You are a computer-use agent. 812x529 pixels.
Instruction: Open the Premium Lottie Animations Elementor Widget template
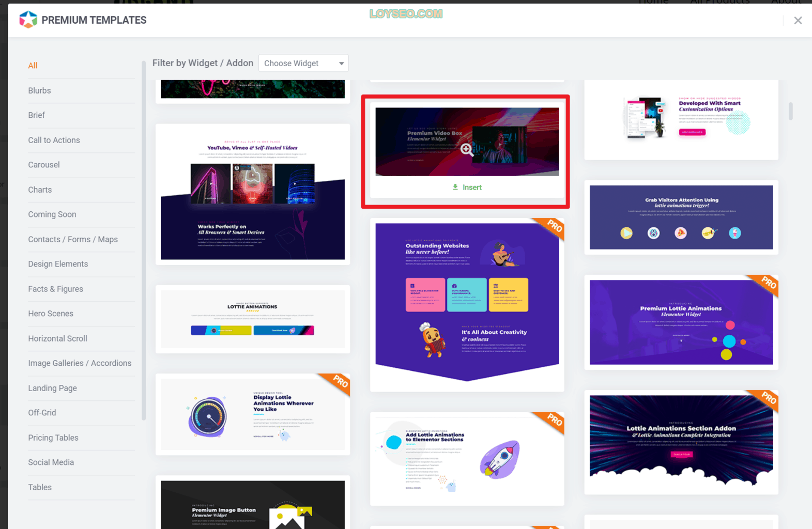[681, 322]
